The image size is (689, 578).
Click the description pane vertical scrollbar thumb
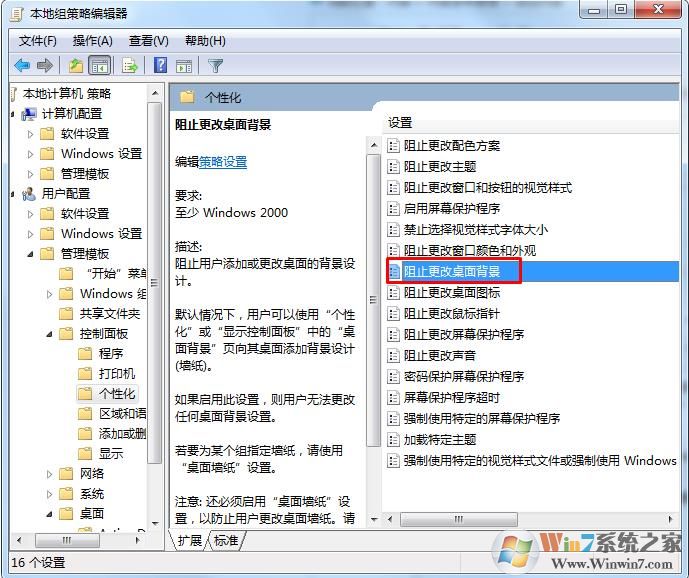[373, 300]
